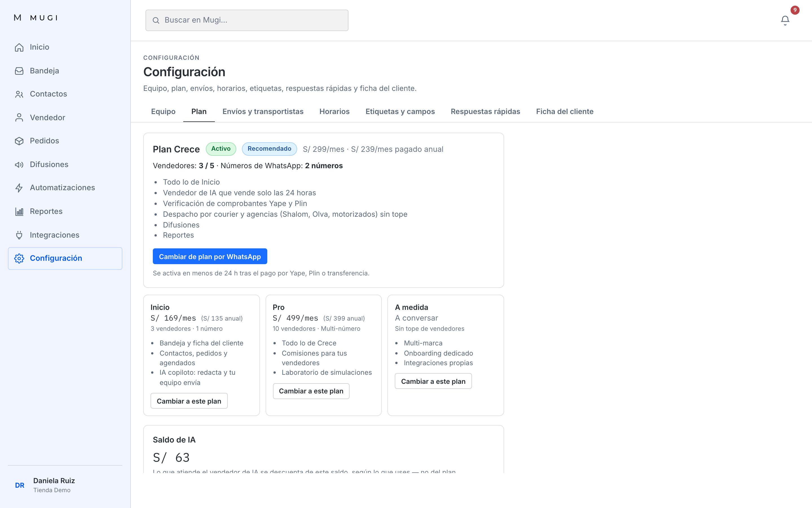This screenshot has height=508, width=812.
Task: Switch to the Horarios tab
Action: pos(334,111)
